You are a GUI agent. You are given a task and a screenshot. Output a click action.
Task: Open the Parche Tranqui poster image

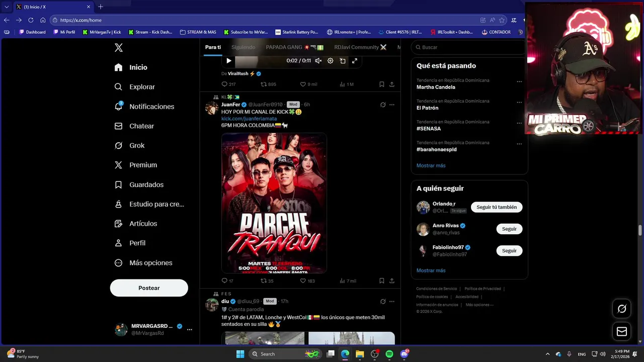point(274,203)
